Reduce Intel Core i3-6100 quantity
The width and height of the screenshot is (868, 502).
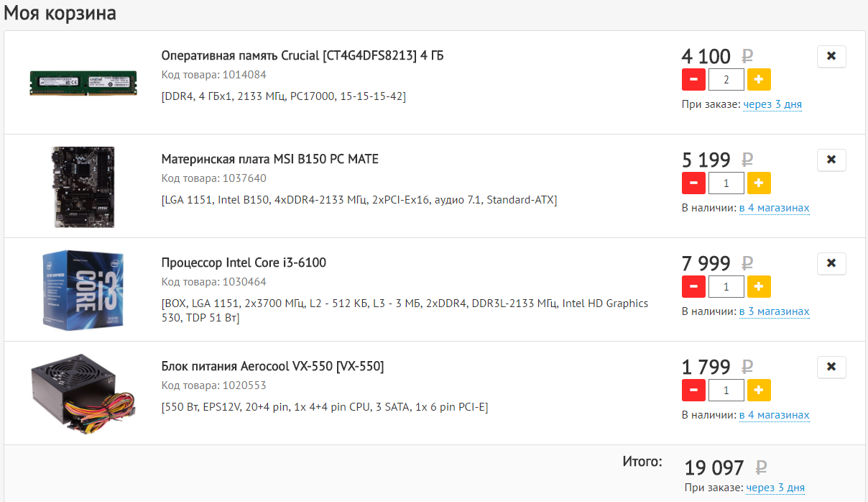(x=693, y=287)
